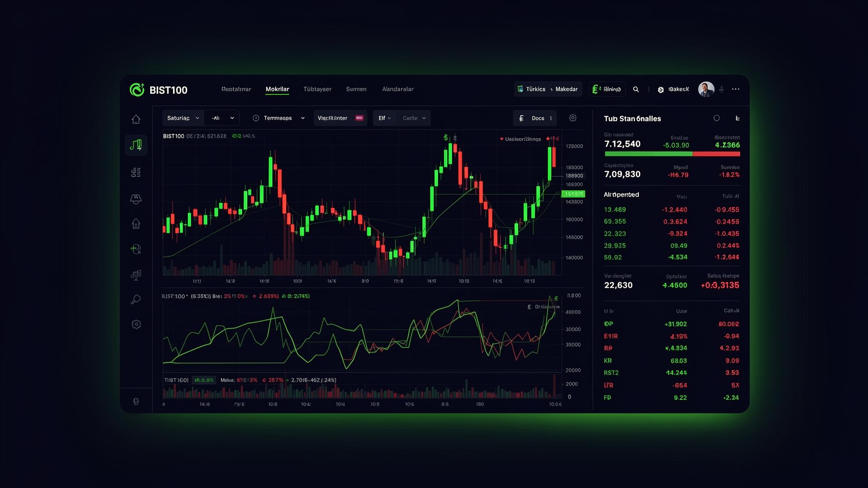Switch to the Reptahırrar tab
Viewport: 868px width, 488px height.
click(236, 89)
